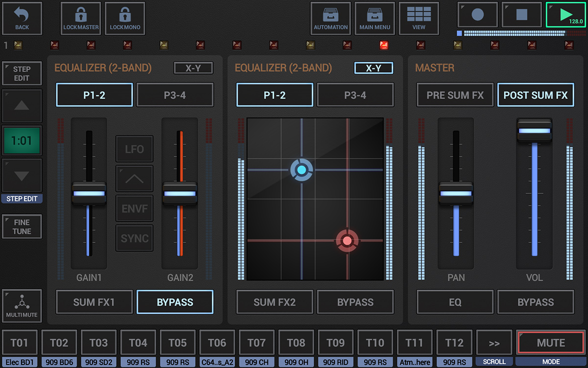Open Fine Tune controls
Viewport: 588px width, 368px height.
pyautogui.click(x=22, y=227)
